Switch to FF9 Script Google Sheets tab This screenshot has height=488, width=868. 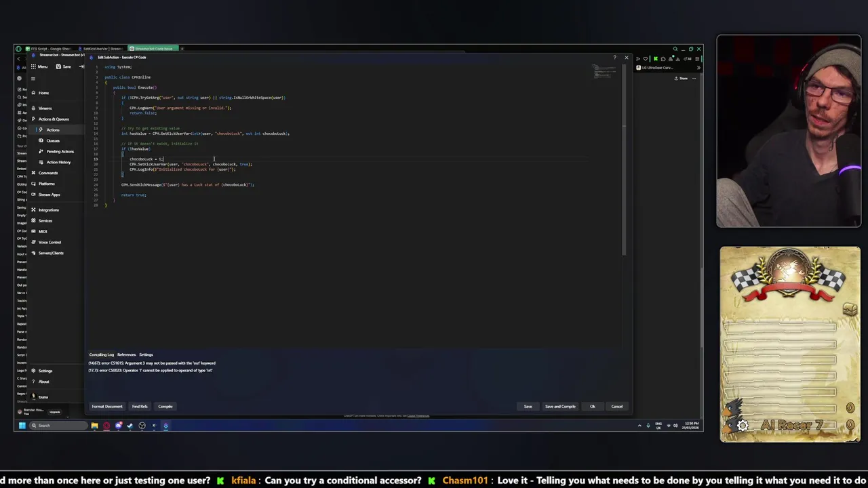pos(50,49)
